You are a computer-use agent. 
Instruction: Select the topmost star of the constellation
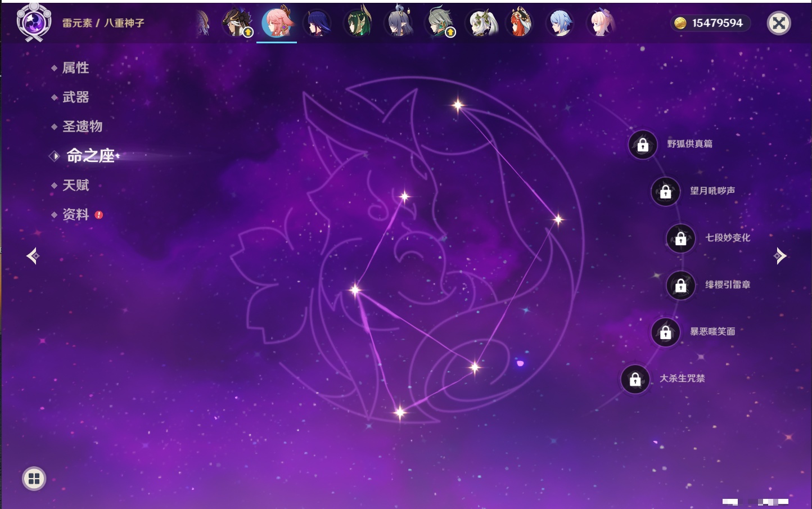(x=458, y=105)
